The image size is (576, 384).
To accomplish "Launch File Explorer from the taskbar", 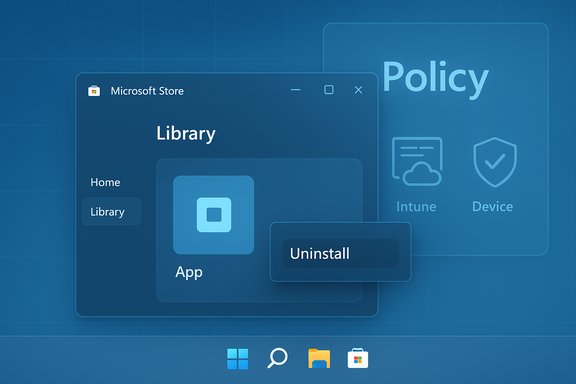I will click(x=319, y=358).
